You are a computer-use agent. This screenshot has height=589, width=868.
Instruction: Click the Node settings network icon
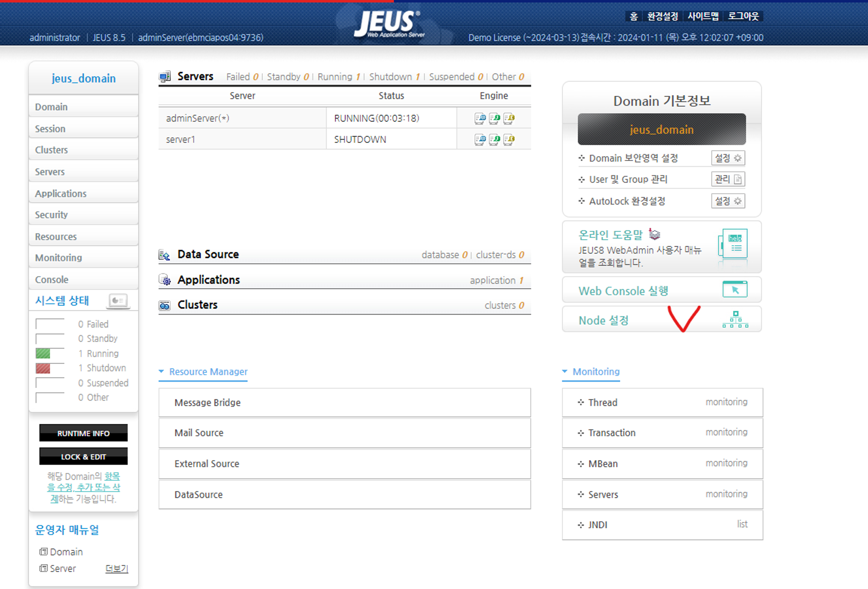pos(735,320)
